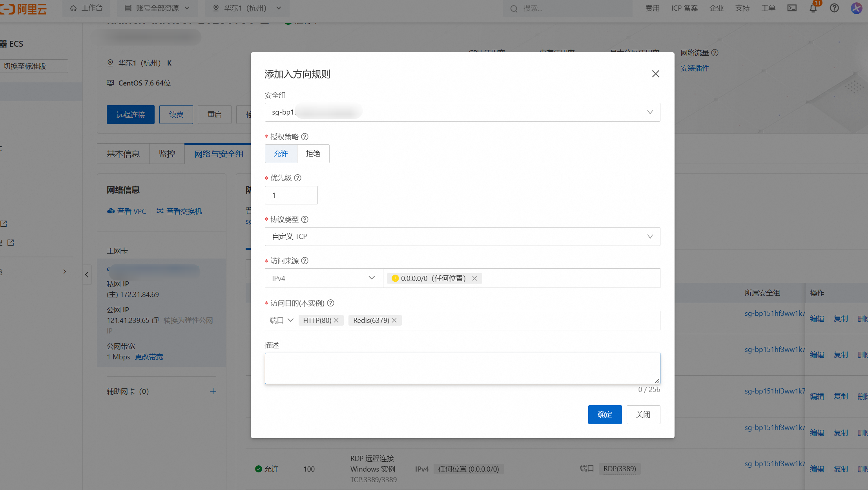Open the notifications bell

point(813,8)
